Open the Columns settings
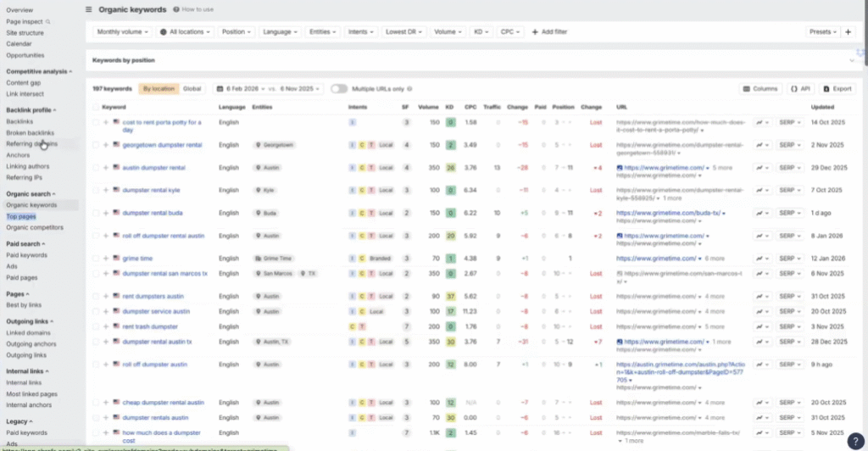This screenshot has height=451, width=868. coord(759,88)
